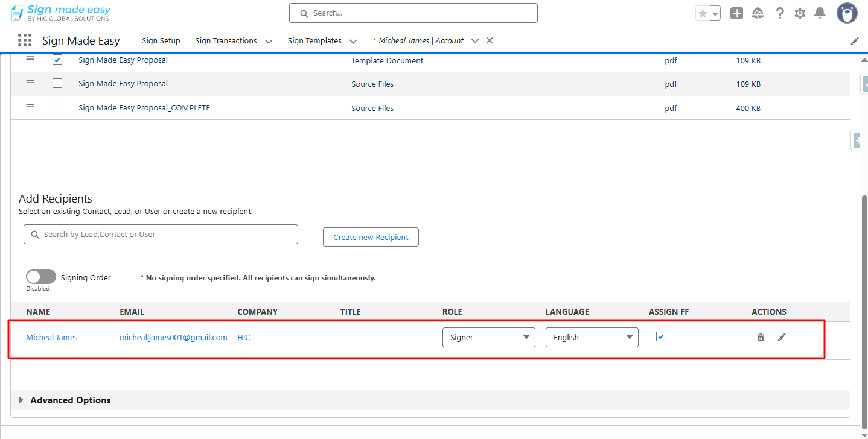Uncheck the Assign FF checkbox

click(x=661, y=337)
